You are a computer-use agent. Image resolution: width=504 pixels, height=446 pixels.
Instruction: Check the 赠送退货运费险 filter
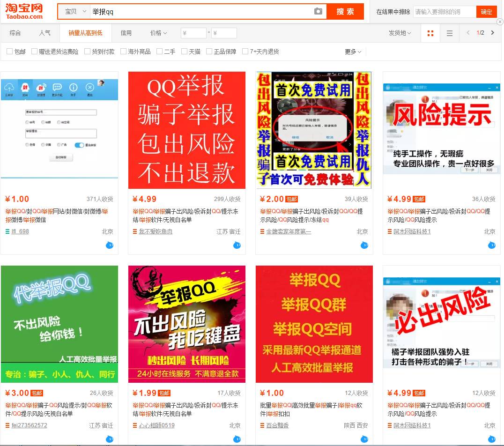(34, 52)
